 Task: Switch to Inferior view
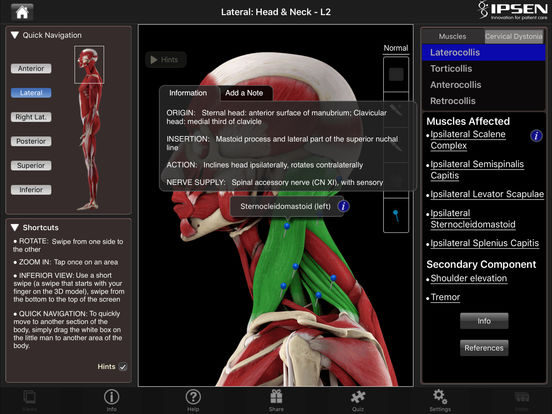(x=31, y=190)
